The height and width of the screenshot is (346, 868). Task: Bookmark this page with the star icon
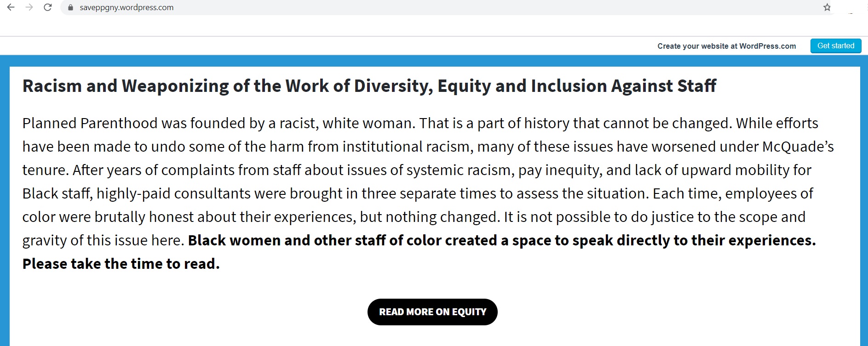pos(827,7)
